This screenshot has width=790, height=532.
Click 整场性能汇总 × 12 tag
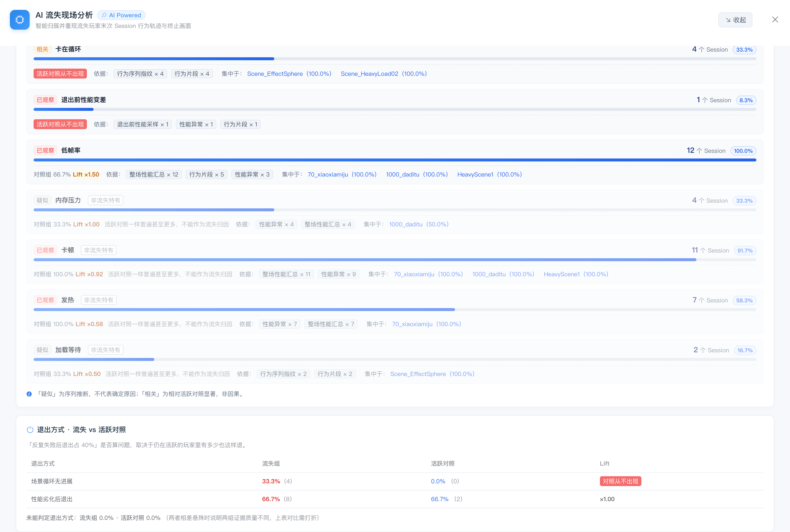(154, 174)
